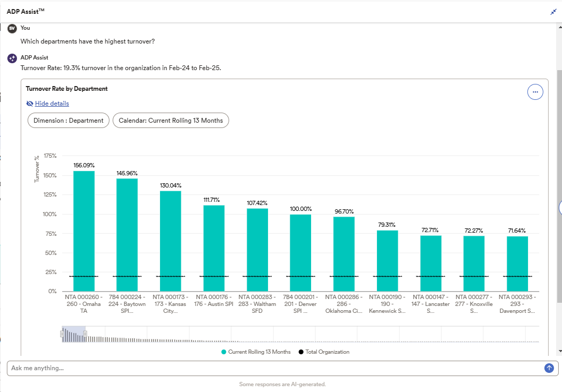Click the send arrow in the message box

point(548,368)
